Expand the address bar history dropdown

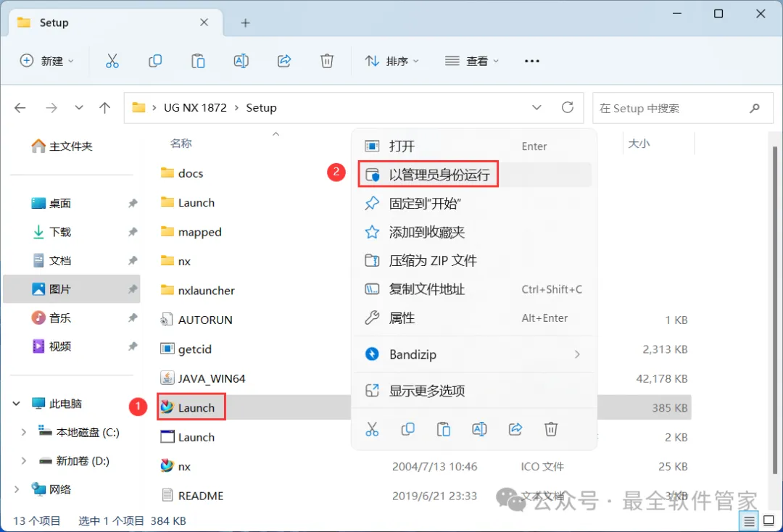pos(536,107)
